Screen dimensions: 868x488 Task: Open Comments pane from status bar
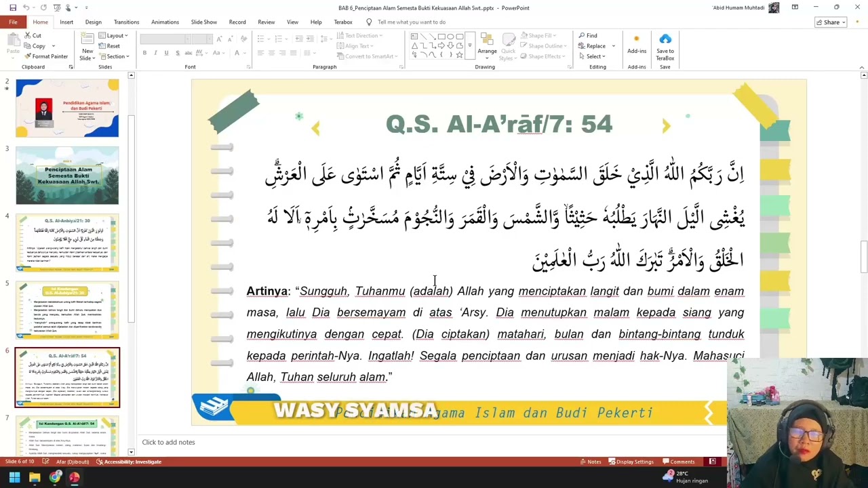[x=678, y=462]
